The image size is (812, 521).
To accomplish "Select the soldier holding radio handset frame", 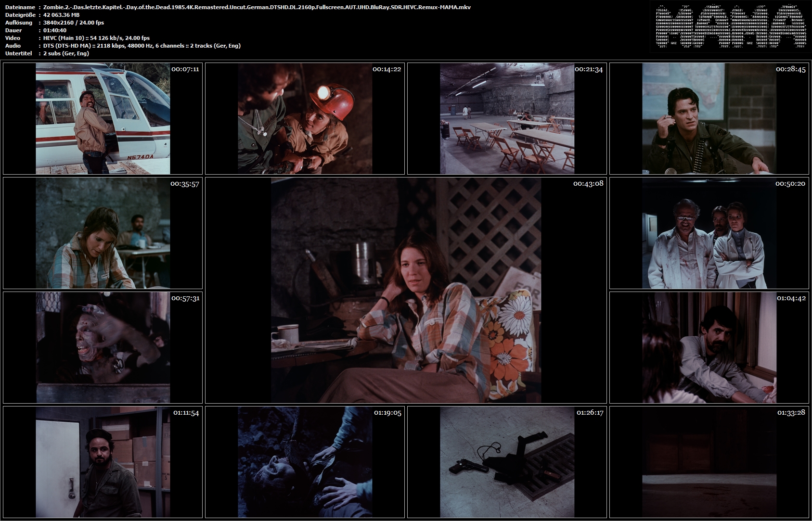I will 709,118.
